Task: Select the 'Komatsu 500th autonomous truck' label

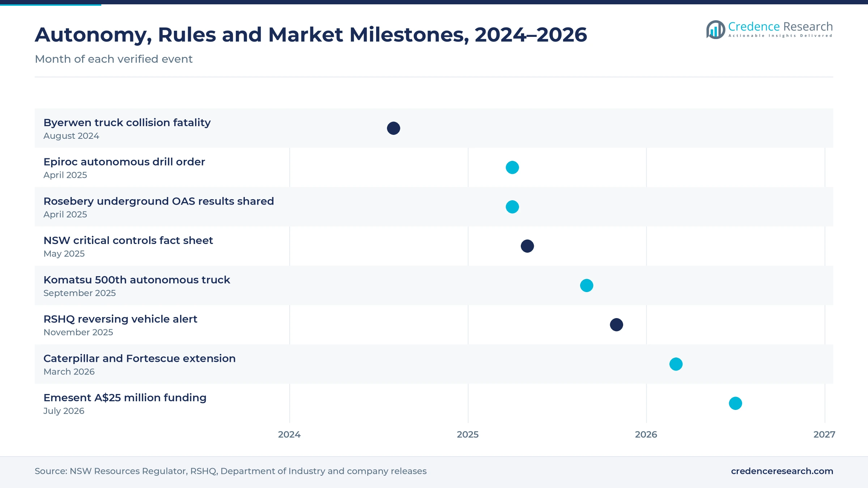Action: tap(137, 280)
